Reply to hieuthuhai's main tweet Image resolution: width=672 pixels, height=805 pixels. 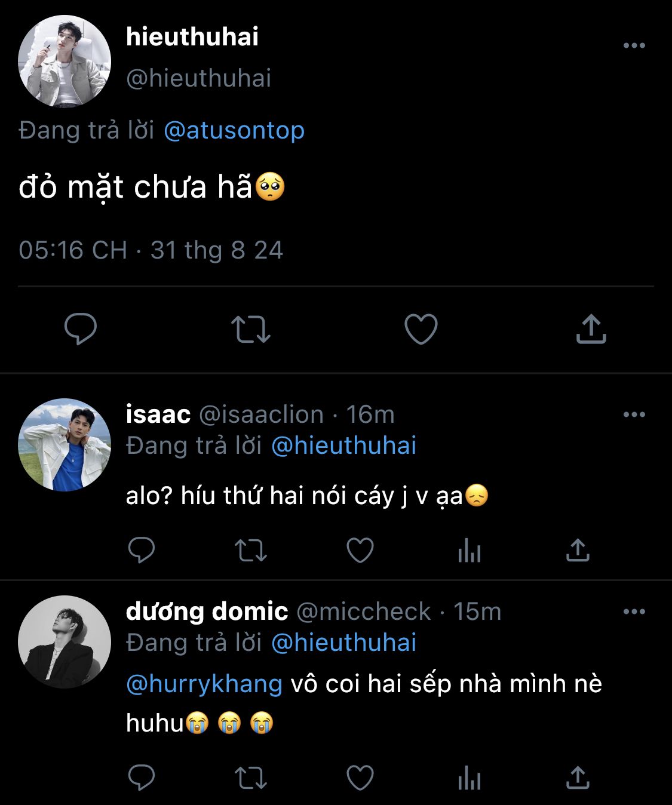pos(81,328)
